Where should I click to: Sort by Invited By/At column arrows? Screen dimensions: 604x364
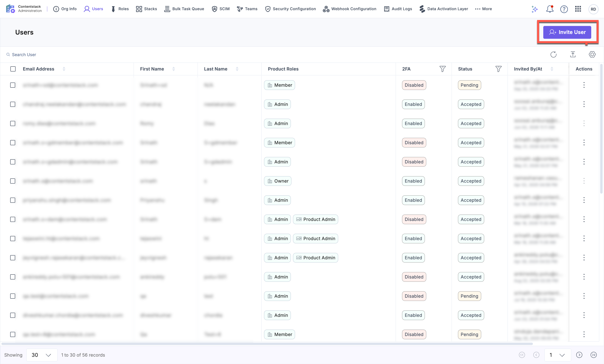552,69
